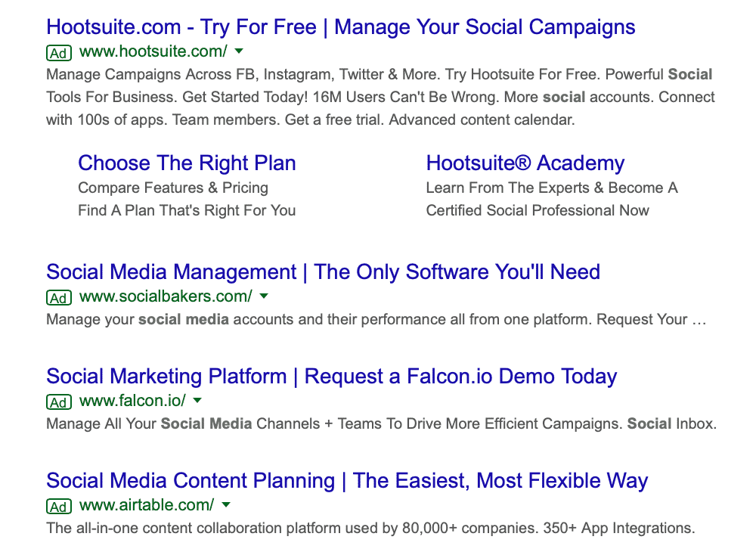
Task: Open Social Marketing Platform Falcon.io headline
Action: (x=332, y=377)
